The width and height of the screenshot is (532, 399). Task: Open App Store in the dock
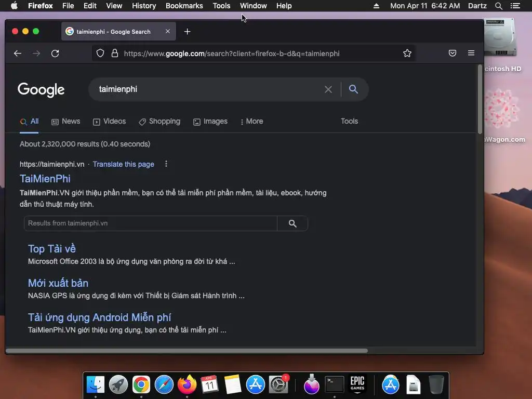255,385
